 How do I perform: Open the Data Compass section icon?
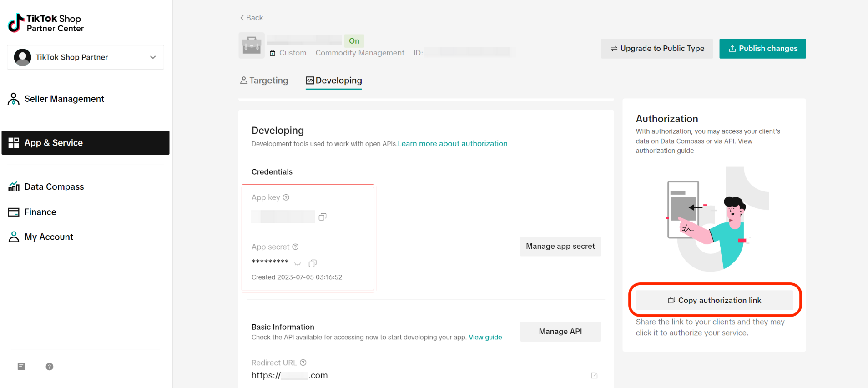pos(14,186)
